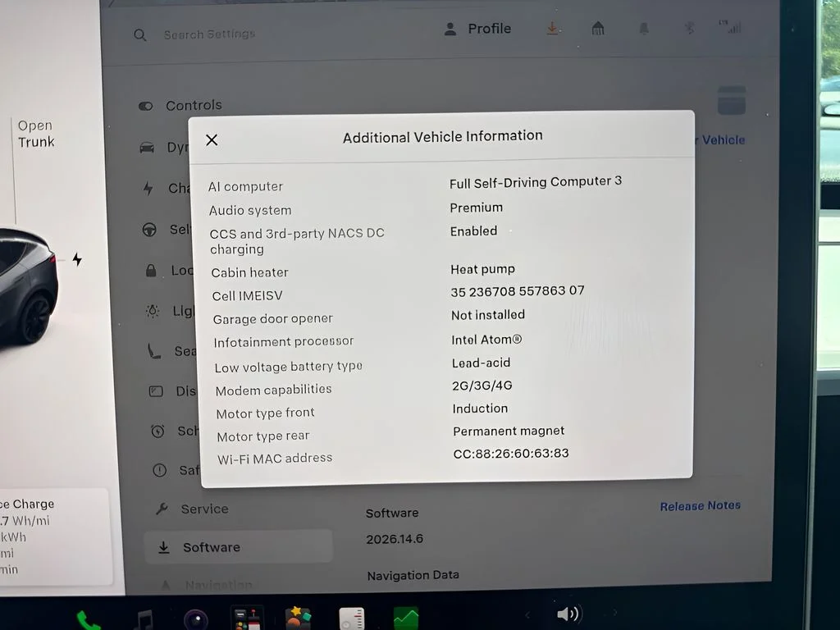Open the Profile menu label

[489, 29]
